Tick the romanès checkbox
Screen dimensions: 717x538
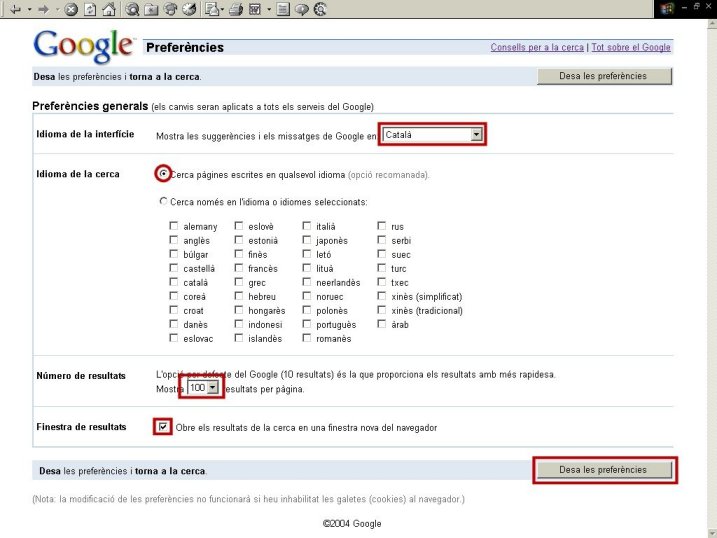(x=307, y=338)
